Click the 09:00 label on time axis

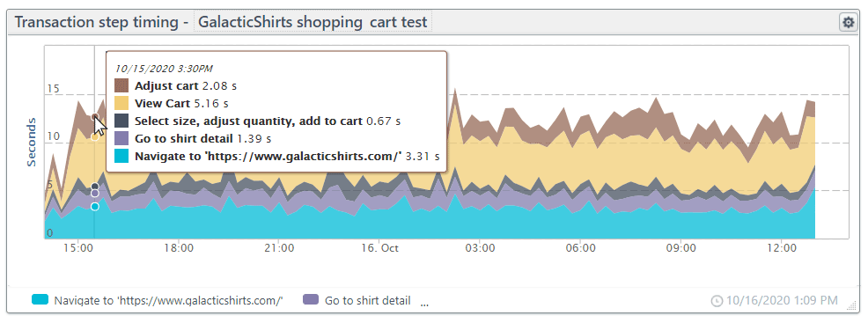(x=680, y=248)
